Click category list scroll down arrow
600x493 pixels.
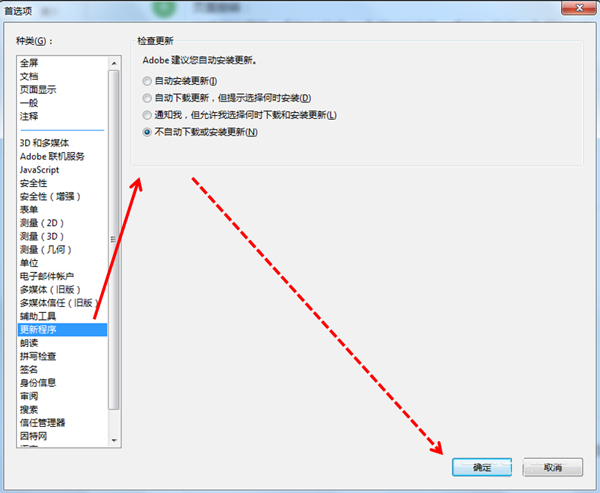(114, 440)
